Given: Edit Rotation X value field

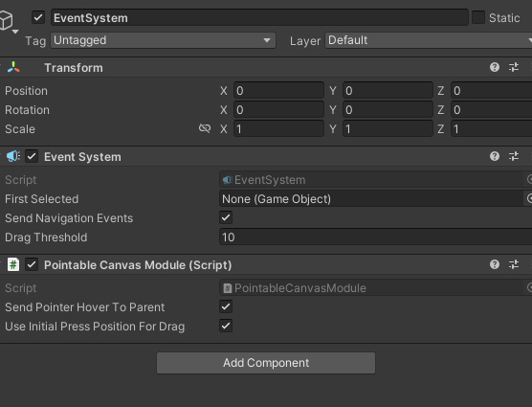Looking at the screenshot, I should [278, 110].
